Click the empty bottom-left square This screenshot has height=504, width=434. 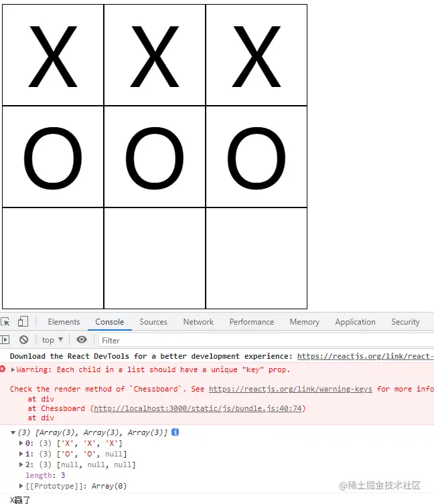53,258
